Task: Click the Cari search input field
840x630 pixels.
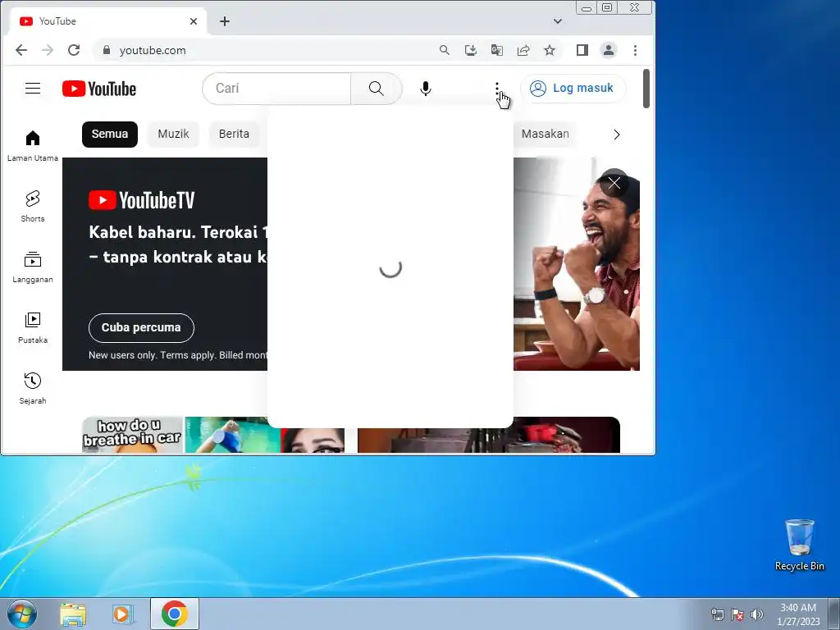Action: click(277, 89)
